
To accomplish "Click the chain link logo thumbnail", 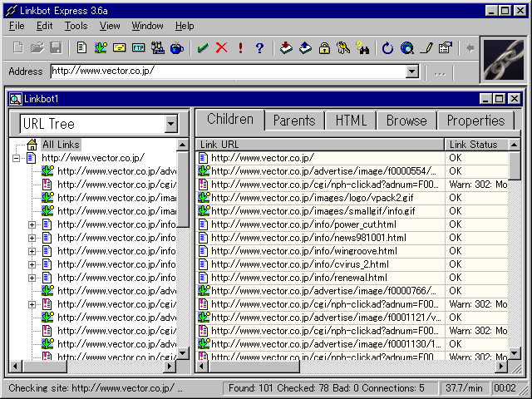I will pos(504,60).
